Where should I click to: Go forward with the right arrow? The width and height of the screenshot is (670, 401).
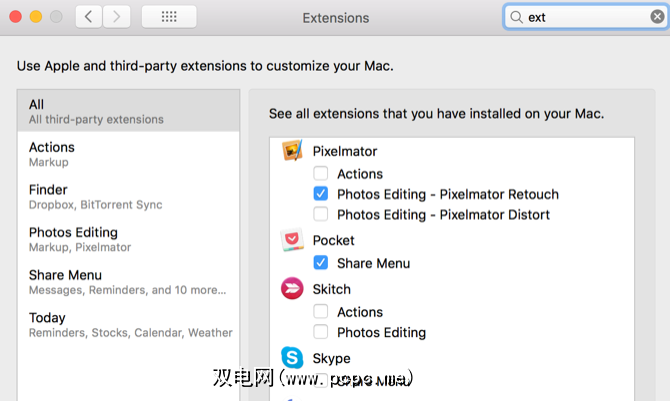click(117, 17)
